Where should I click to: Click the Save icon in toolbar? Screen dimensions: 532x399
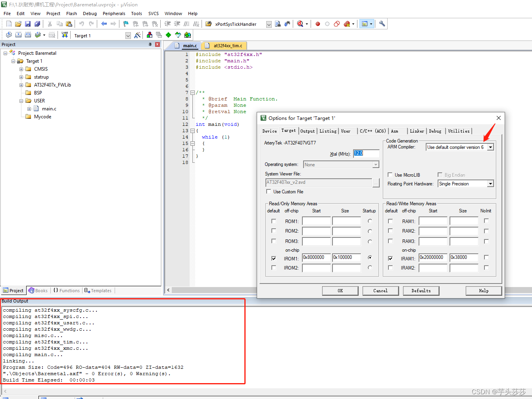28,24
